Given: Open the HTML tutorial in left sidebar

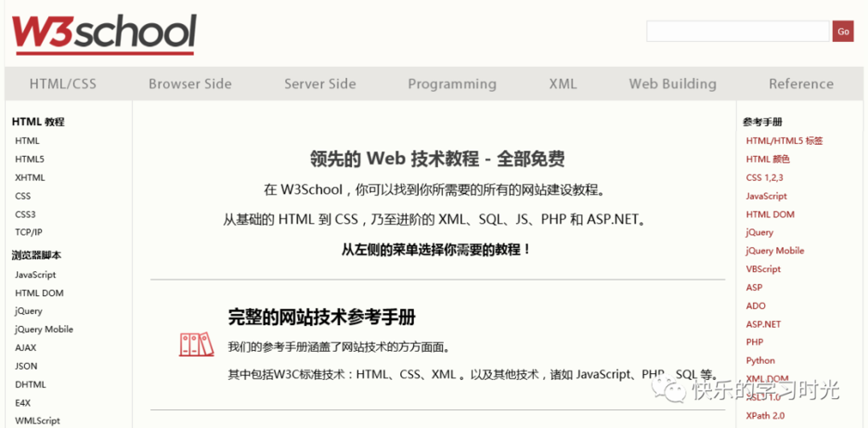Looking at the screenshot, I should (x=27, y=141).
